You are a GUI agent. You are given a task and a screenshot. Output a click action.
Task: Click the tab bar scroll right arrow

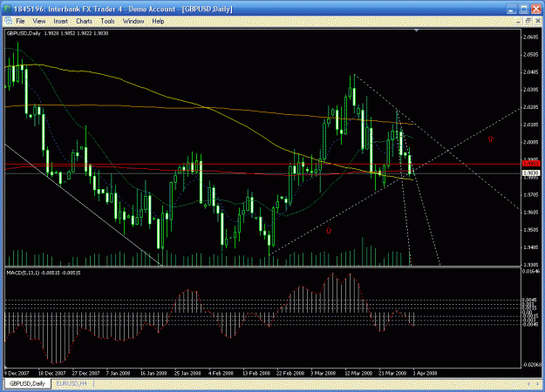(x=537, y=383)
